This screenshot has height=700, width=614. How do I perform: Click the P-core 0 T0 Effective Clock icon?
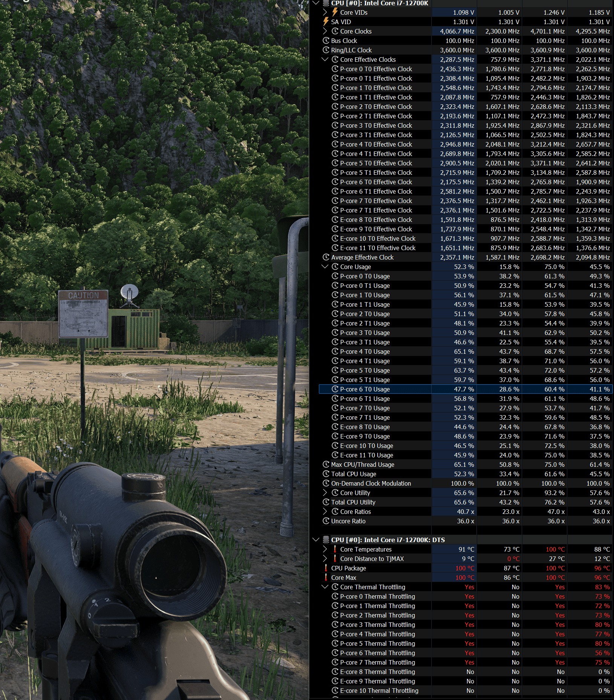coord(335,69)
